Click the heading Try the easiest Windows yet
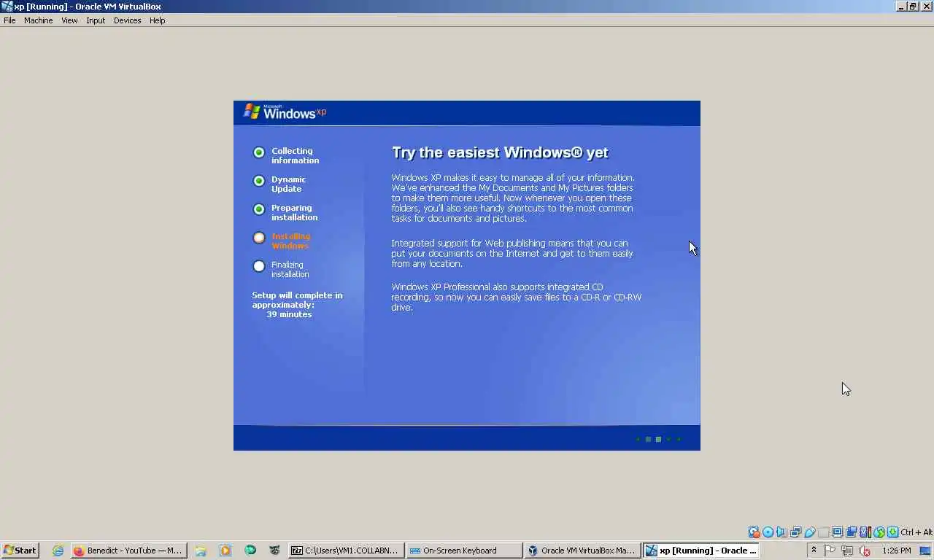Viewport: 934px width, 560px height. tap(500, 152)
